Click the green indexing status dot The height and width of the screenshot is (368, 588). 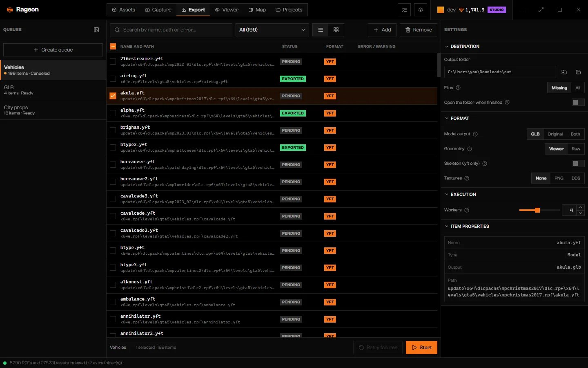pos(5,363)
